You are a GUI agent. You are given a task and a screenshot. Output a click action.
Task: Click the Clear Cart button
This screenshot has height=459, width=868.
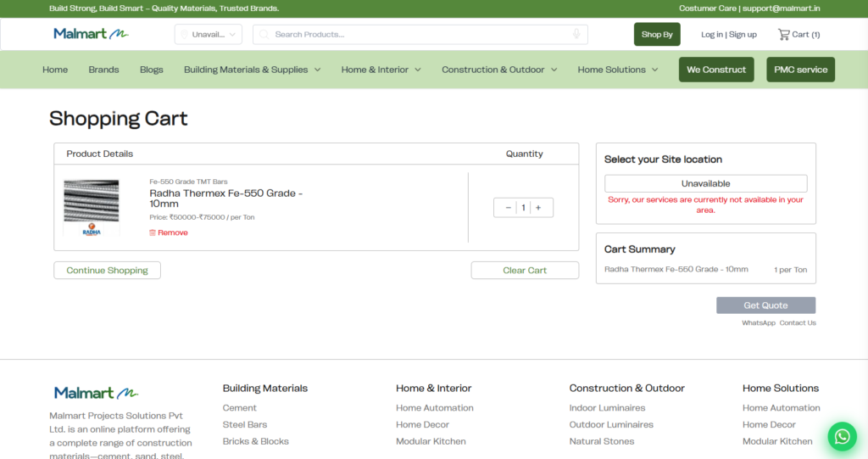[525, 271]
